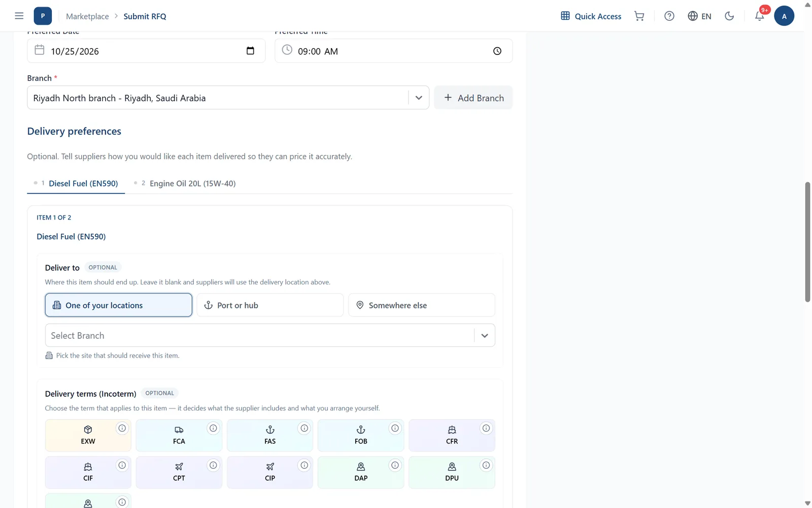Expand the Branch dropdown

(419, 98)
